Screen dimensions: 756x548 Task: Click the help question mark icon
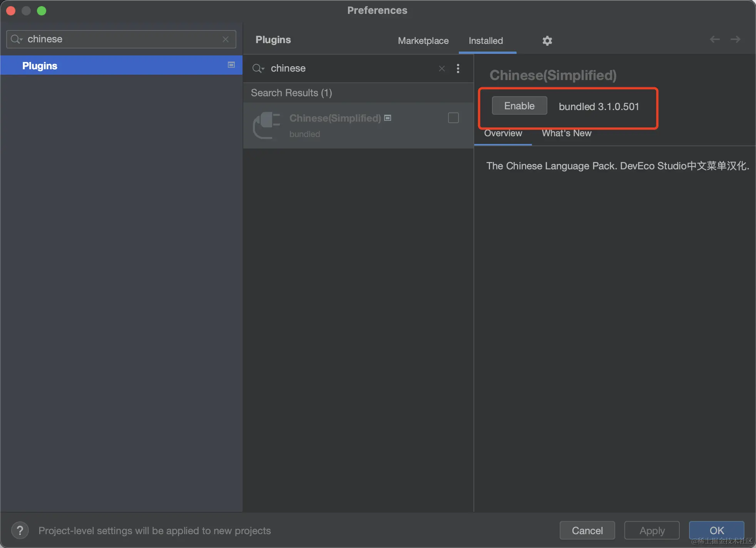[x=20, y=530]
